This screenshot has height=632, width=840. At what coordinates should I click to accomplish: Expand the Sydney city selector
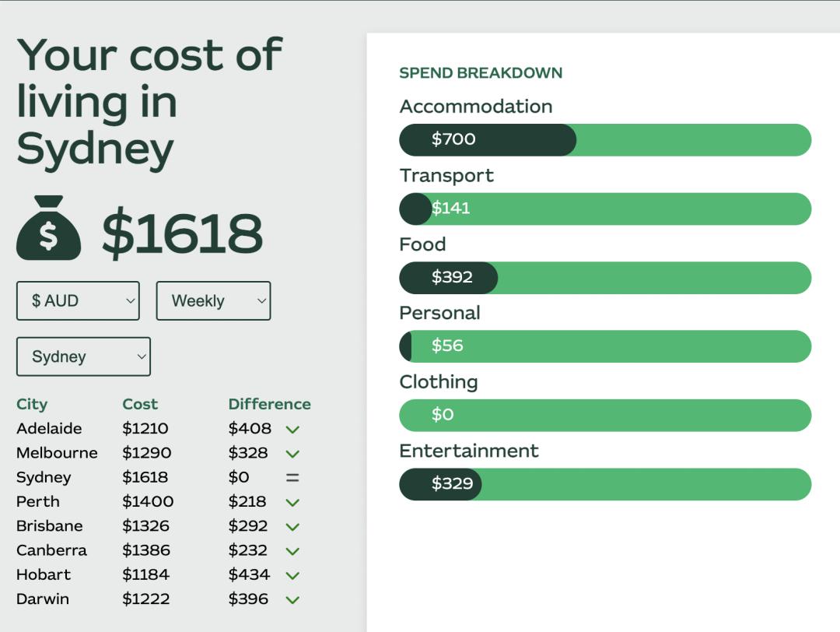[83, 357]
